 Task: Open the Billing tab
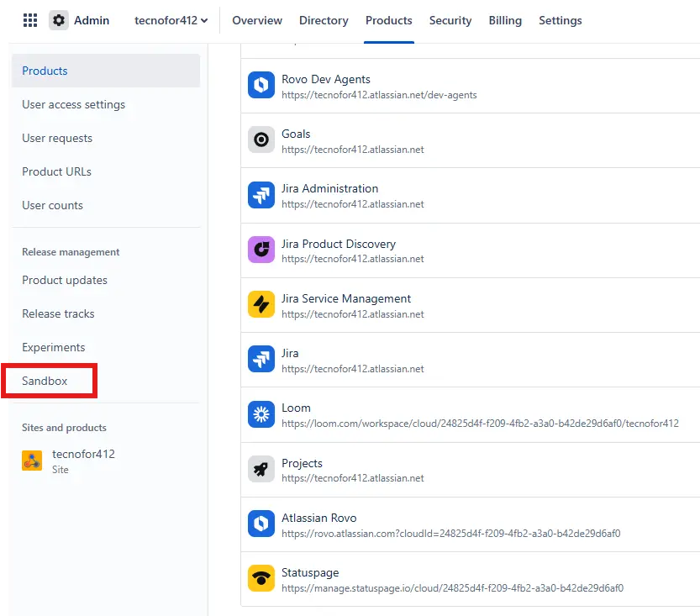505,20
